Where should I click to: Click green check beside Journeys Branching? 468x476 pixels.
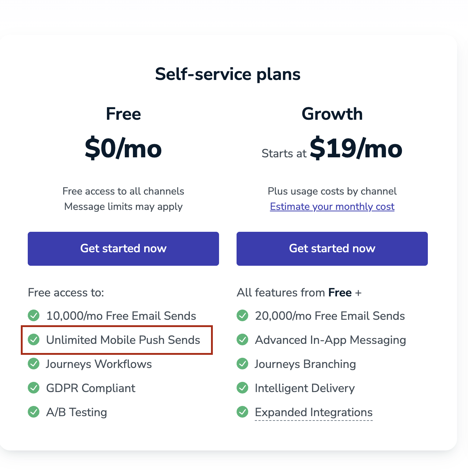point(242,364)
